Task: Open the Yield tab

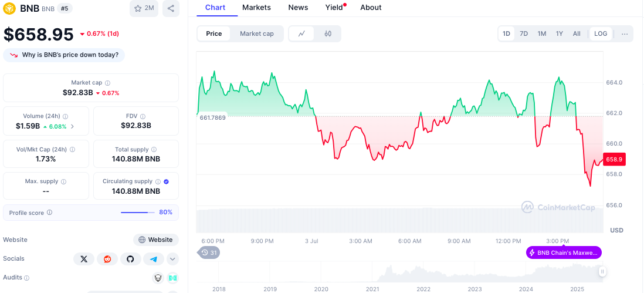Action: click(334, 8)
